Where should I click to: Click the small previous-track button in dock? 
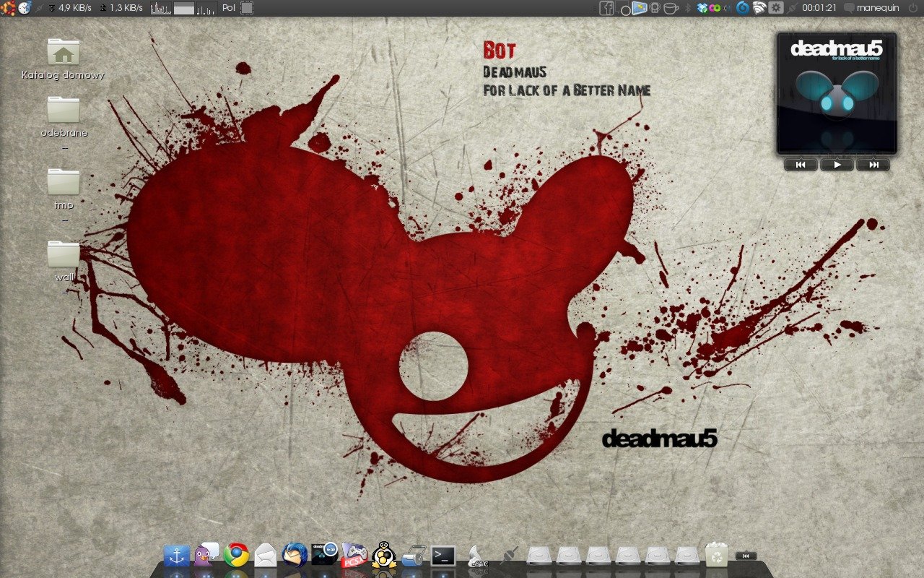746,556
